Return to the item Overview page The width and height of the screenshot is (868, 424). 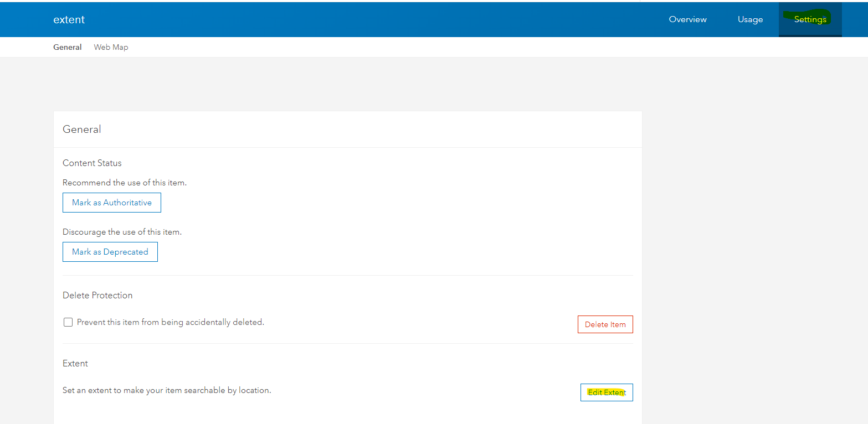[x=687, y=19]
